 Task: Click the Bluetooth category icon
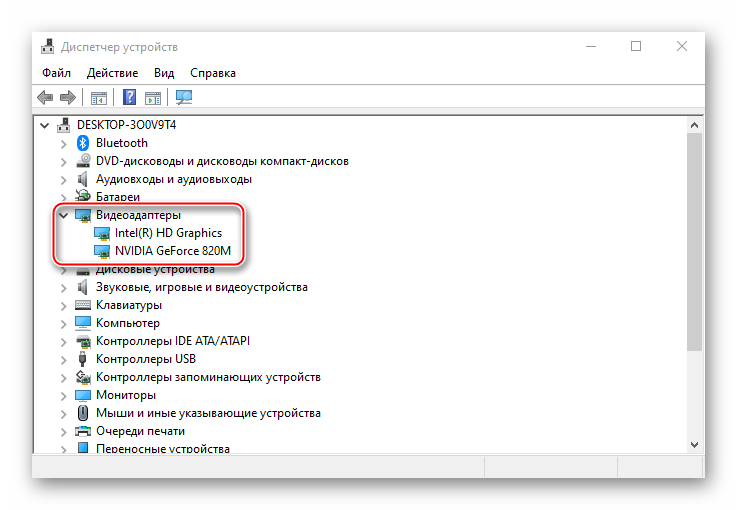point(83,143)
